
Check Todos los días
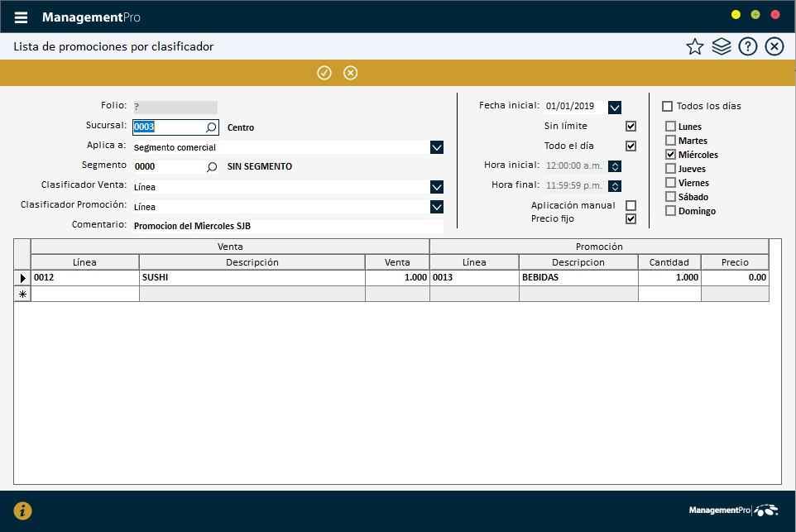coord(668,107)
